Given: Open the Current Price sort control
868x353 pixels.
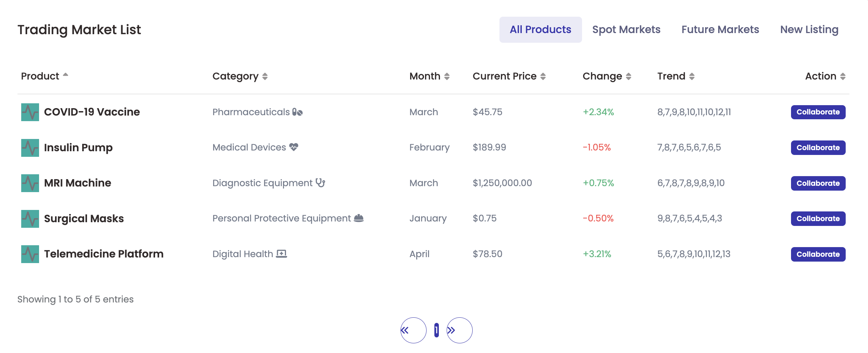Looking at the screenshot, I should tap(543, 76).
